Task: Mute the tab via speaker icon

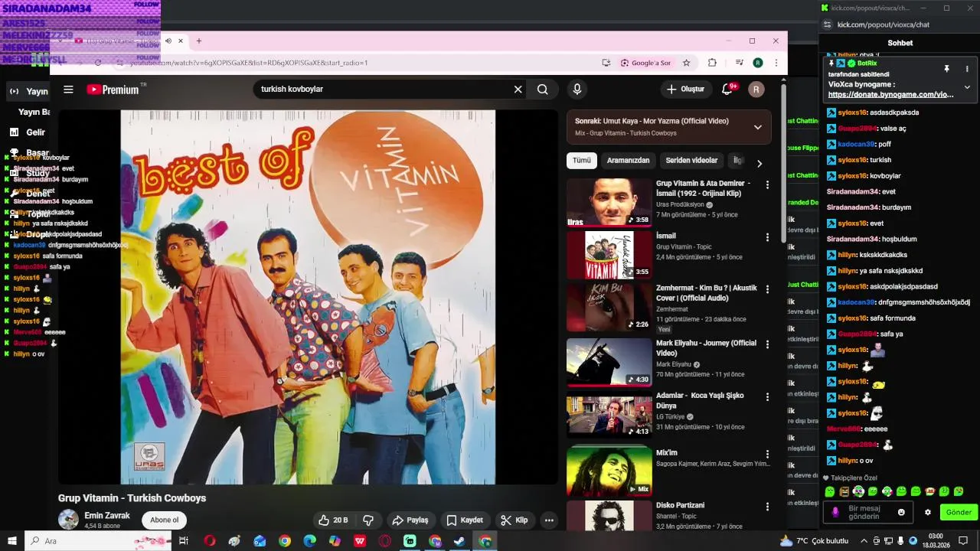Action: point(168,41)
